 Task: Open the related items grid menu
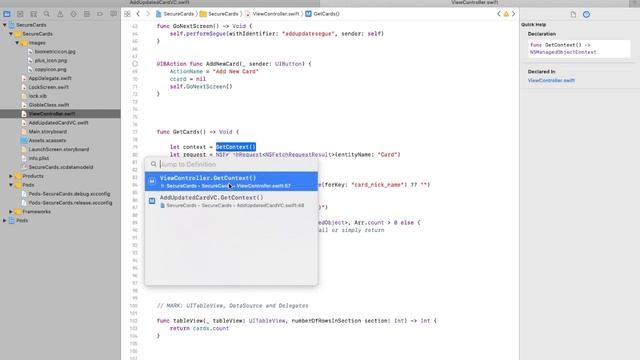pyautogui.click(x=127, y=14)
